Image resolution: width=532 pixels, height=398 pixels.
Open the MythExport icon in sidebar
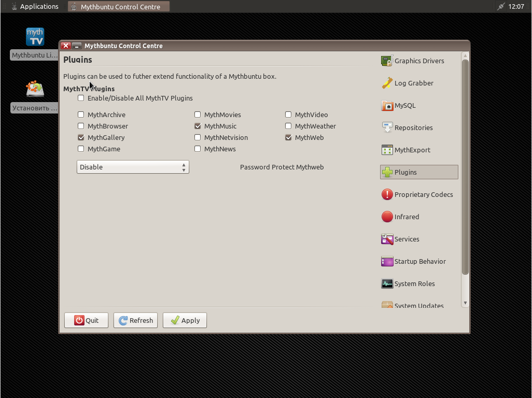pyautogui.click(x=387, y=150)
